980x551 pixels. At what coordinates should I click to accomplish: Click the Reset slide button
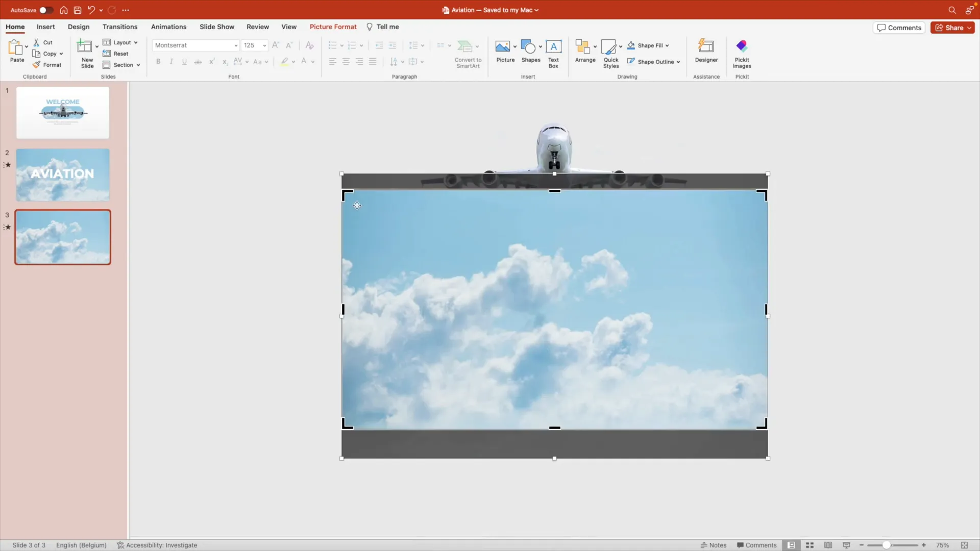(x=115, y=54)
